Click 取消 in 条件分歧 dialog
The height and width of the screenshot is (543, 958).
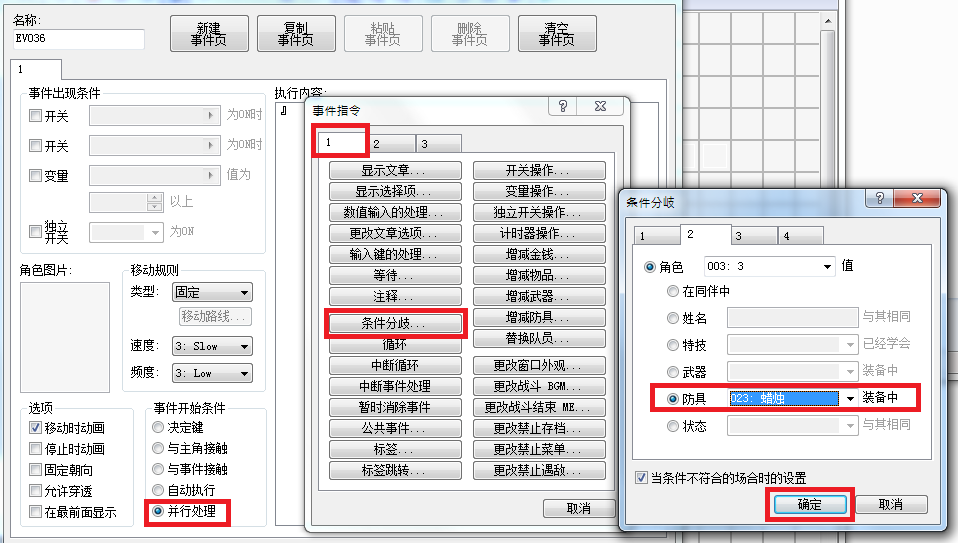pyautogui.click(x=891, y=504)
